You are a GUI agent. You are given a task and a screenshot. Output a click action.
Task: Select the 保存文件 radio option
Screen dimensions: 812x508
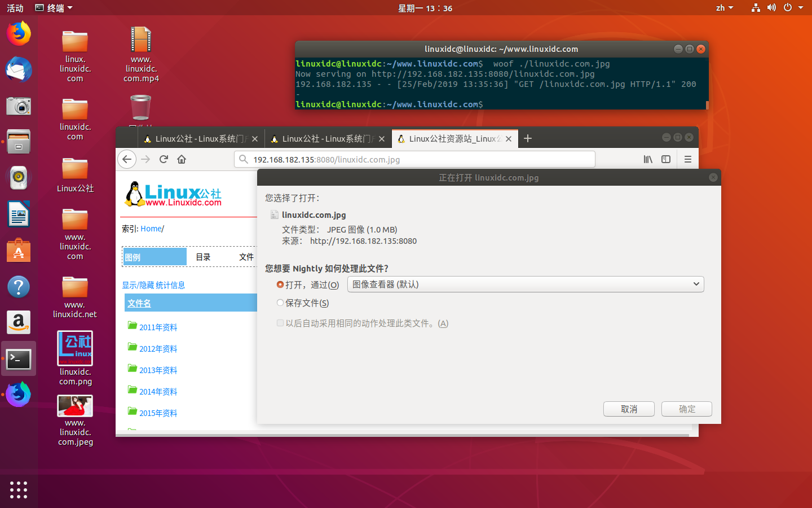click(x=280, y=303)
